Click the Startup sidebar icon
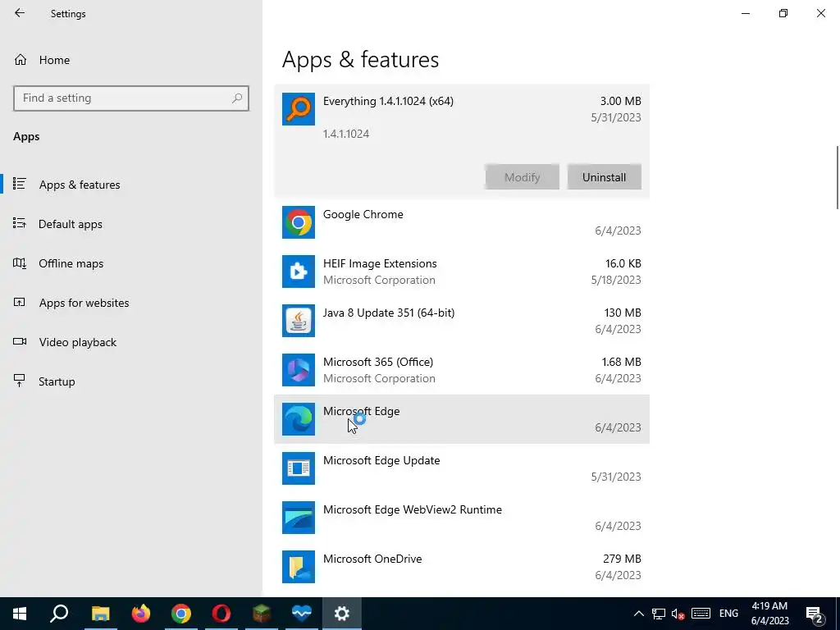This screenshot has height=630, width=840. tap(20, 381)
